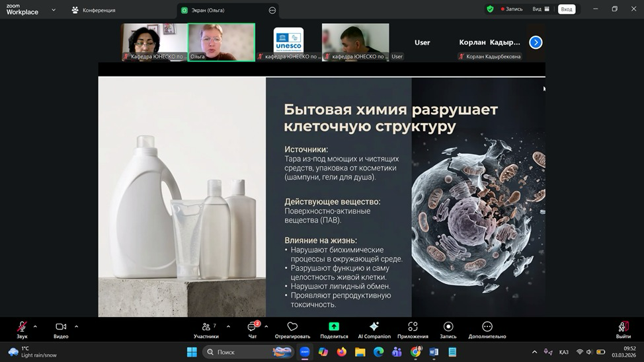Open the Чат chat panel
644x362 pixels.
(252, 327)
